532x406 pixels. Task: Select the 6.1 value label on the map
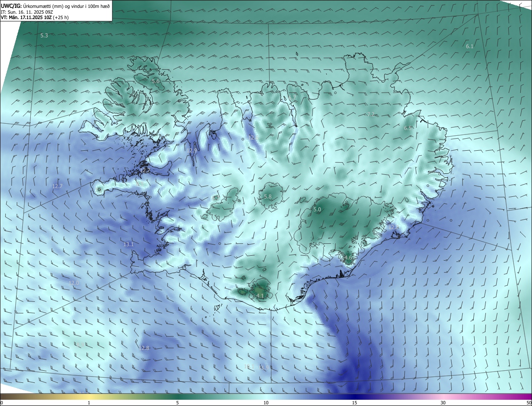pyautogui.click(x=470, y=46)
